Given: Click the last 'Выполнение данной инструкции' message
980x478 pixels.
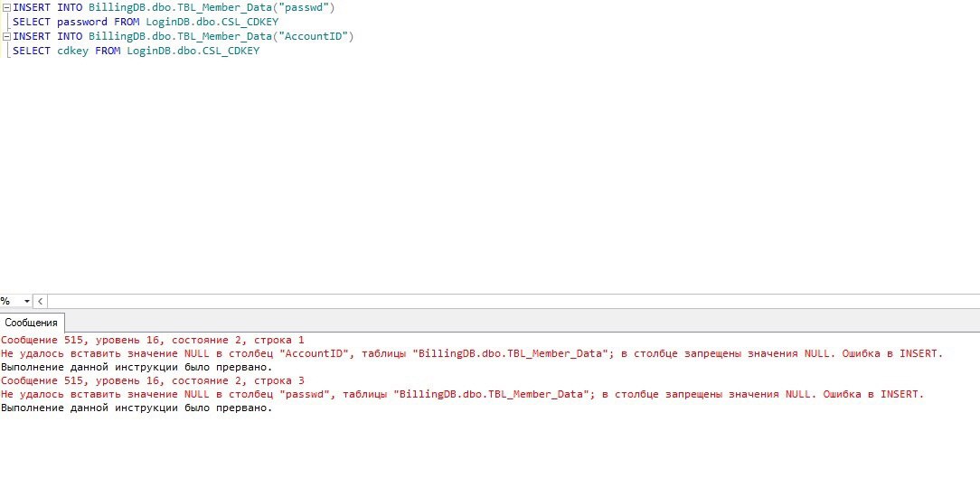Looking at the screenshot, I should 137,408.
